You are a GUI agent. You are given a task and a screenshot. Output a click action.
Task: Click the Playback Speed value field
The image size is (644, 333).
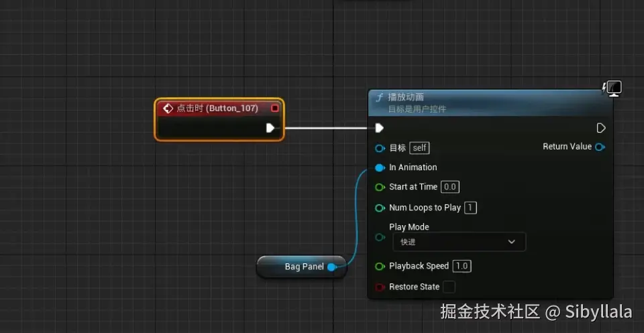pyautogui.click(x=462, y=266)
